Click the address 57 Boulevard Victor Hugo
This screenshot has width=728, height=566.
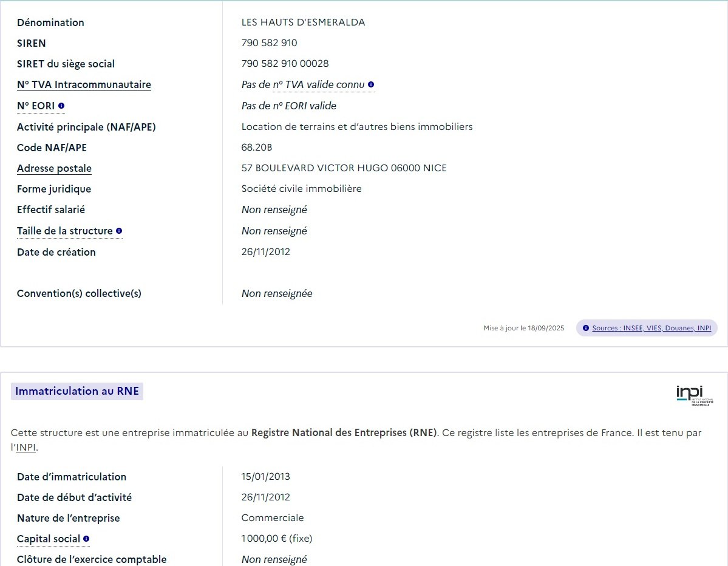coord(344,168)
